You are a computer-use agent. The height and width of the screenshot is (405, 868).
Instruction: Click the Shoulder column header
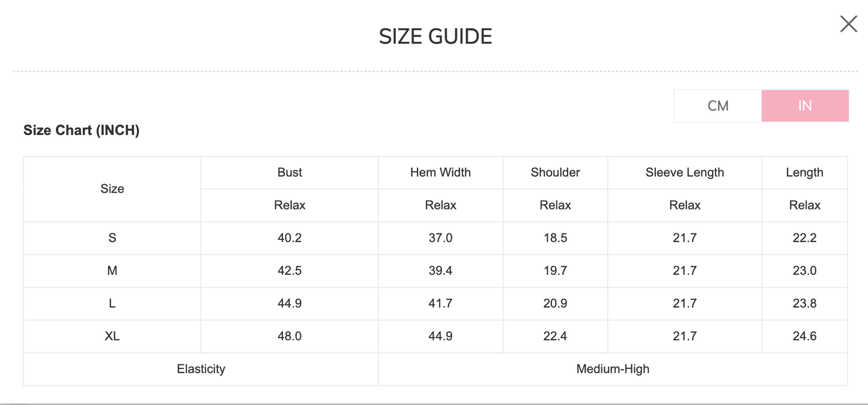pos(555,173)
